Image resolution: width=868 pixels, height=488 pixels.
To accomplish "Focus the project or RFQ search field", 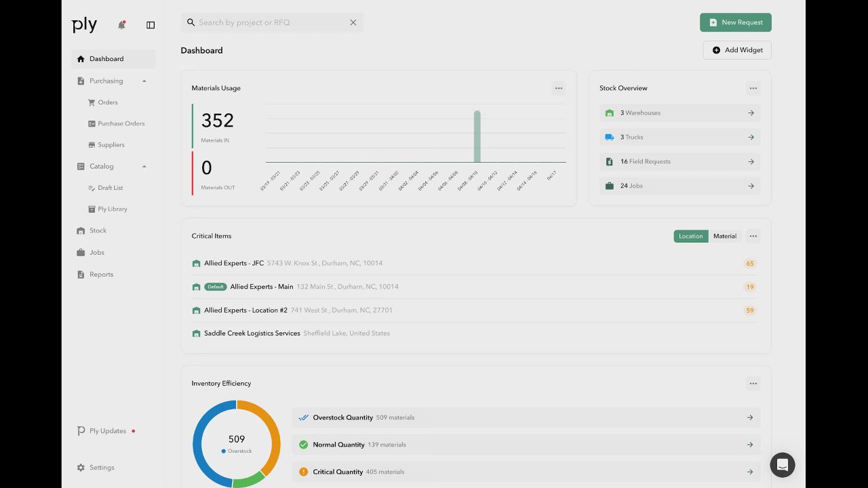I will pos(271,22).
